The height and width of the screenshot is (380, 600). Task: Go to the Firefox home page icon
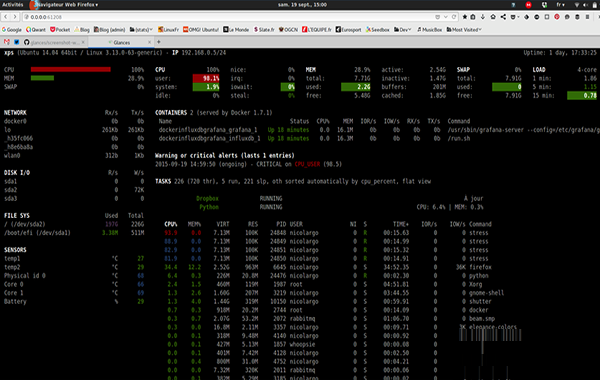point(493,17)
